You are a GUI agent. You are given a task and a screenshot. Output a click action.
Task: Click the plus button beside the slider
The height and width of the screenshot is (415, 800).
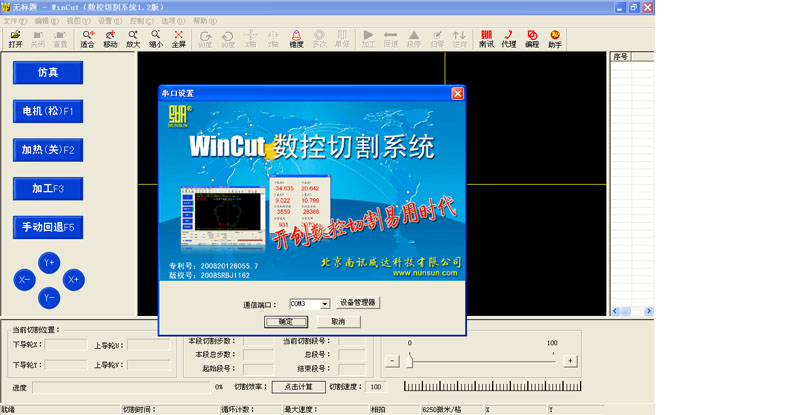(570, 361)
